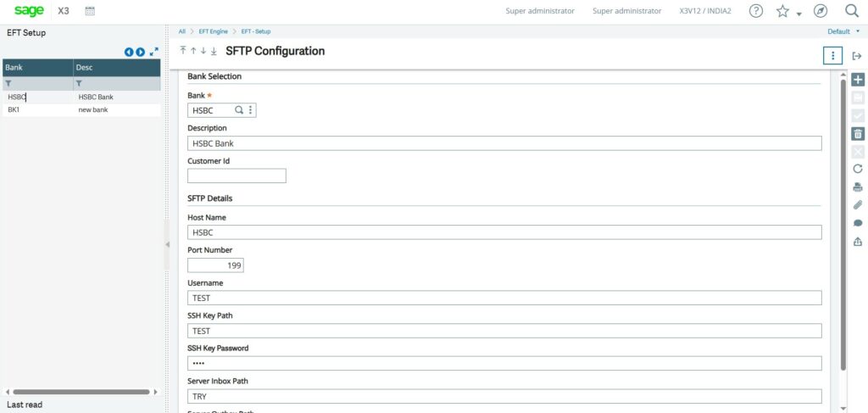This screenshot has height=413, width=868.
Task: Click the refresh icon in right toolbar
Action: pos(857,169)
